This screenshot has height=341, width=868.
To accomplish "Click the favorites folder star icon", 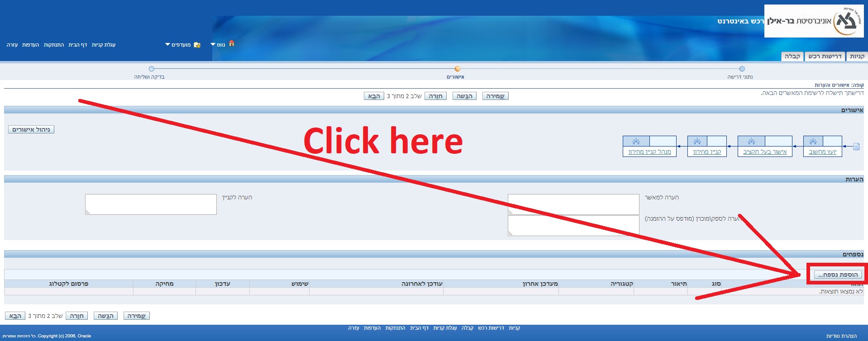I will pyautogui.click(x=197, y=45).
